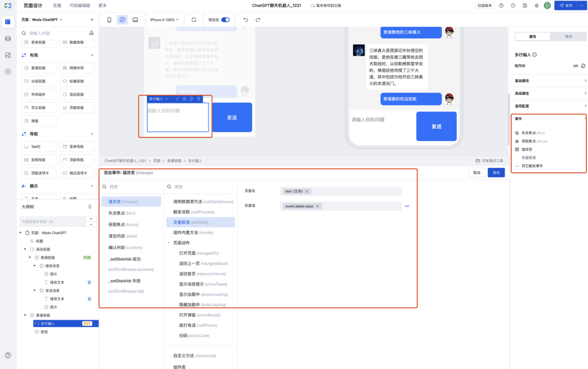588x369 pixels.
Task: Click the 保存 button
Action: tap(496, 173)
